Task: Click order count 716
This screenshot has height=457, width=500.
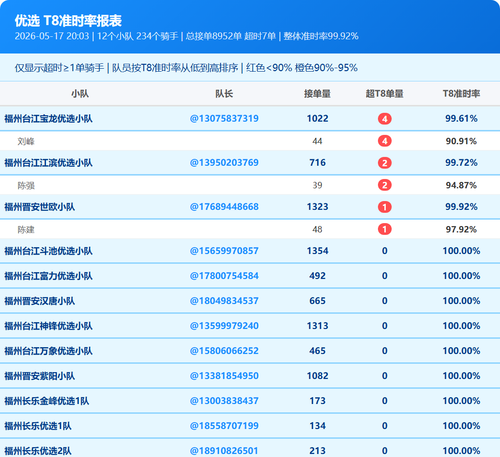Action: [x=317, y=162]
